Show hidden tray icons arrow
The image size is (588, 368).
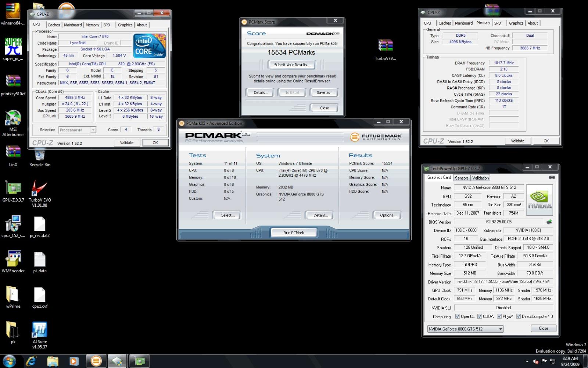[x=527, y=361]
